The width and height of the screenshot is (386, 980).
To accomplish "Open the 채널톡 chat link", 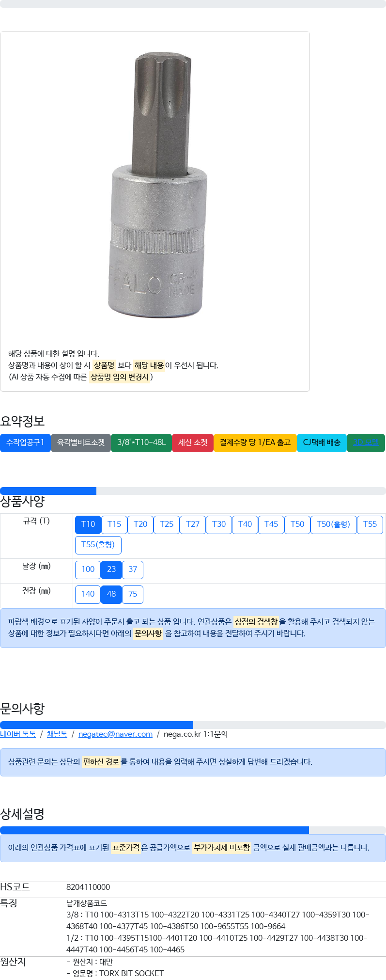I will (x=57, y=734).
